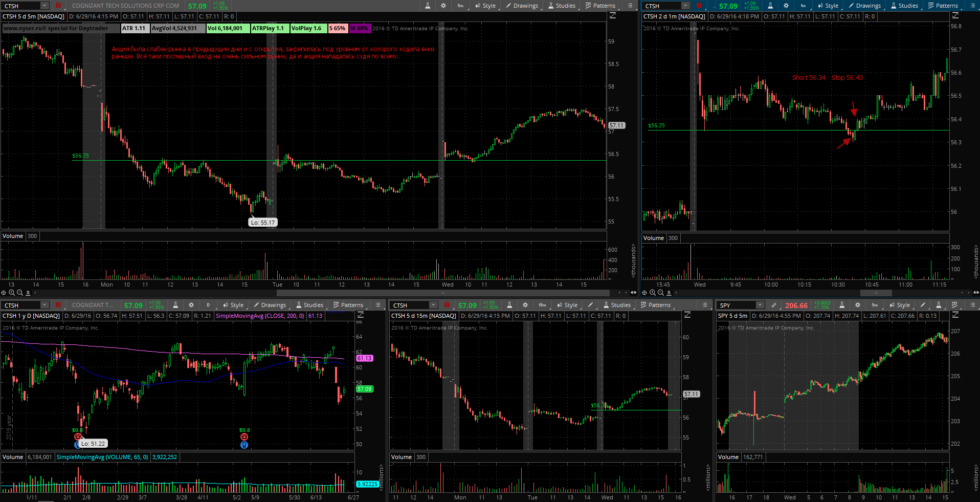Zoom out on the 1m CTSH chart
The height and width of the screenshot is (502, 980).
pyautogui.click(x=661, y=293)
